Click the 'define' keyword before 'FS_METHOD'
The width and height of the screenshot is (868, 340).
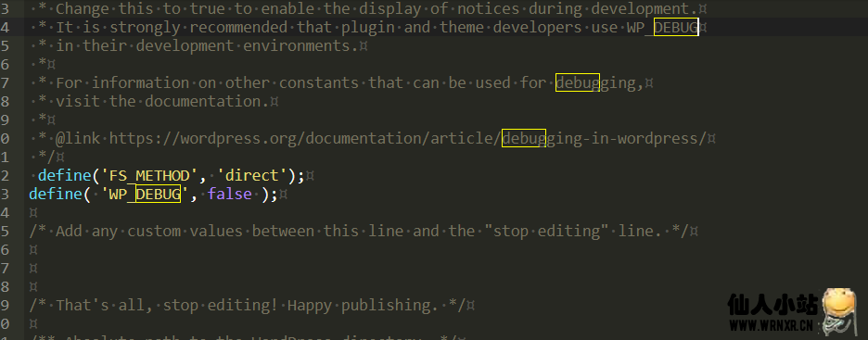[x=64, y=176]
